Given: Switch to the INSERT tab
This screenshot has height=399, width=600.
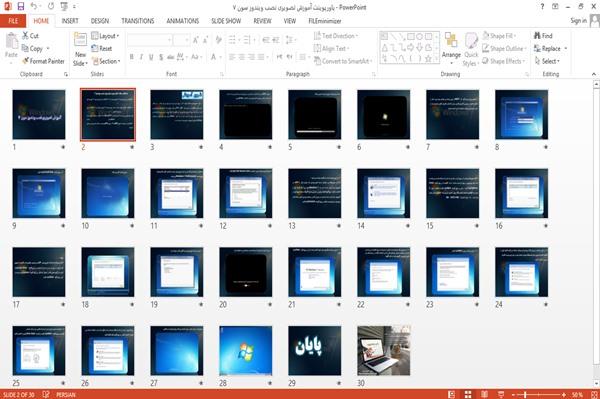Looking at the screenshot, I should (70, 21).
